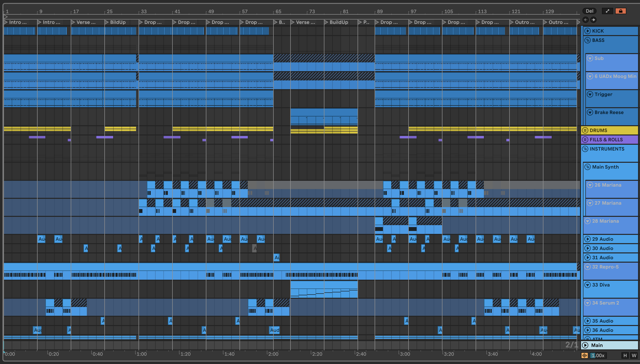Click the Del locator button

pyautogui.click(x=589, y=11)
